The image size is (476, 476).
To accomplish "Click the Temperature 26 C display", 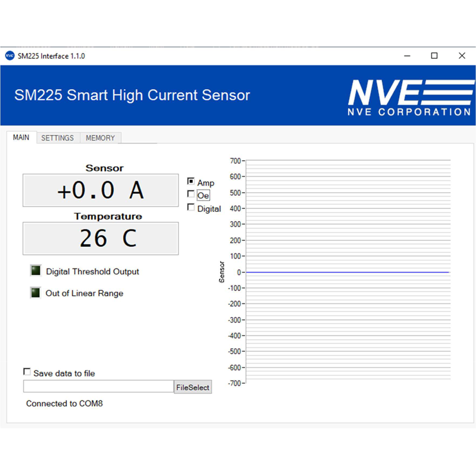I will pos(101,239).
